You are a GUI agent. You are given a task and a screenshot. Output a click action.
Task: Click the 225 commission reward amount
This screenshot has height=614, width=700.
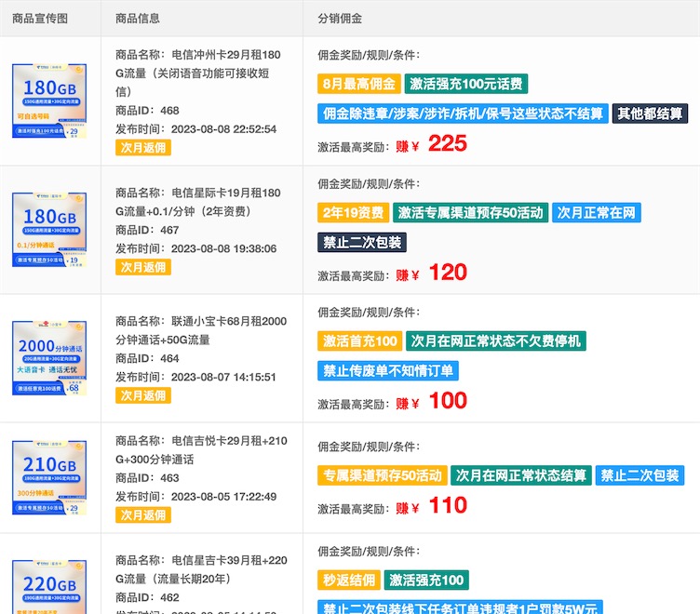click(447, 144)
